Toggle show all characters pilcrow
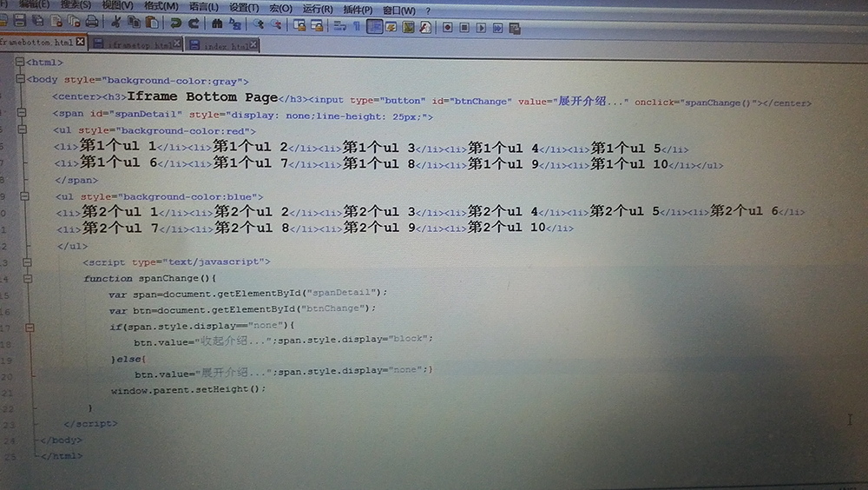Viewport: 868px width, 490px height. click(x=357, y=26)
